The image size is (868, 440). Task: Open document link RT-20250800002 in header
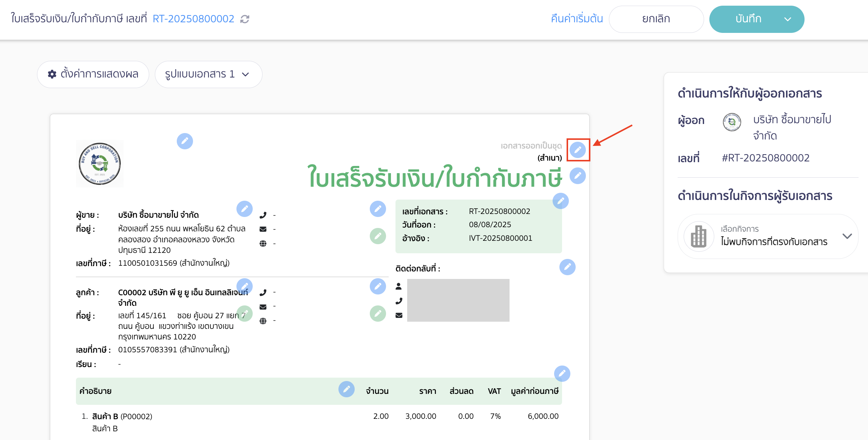tap(193, 19)
